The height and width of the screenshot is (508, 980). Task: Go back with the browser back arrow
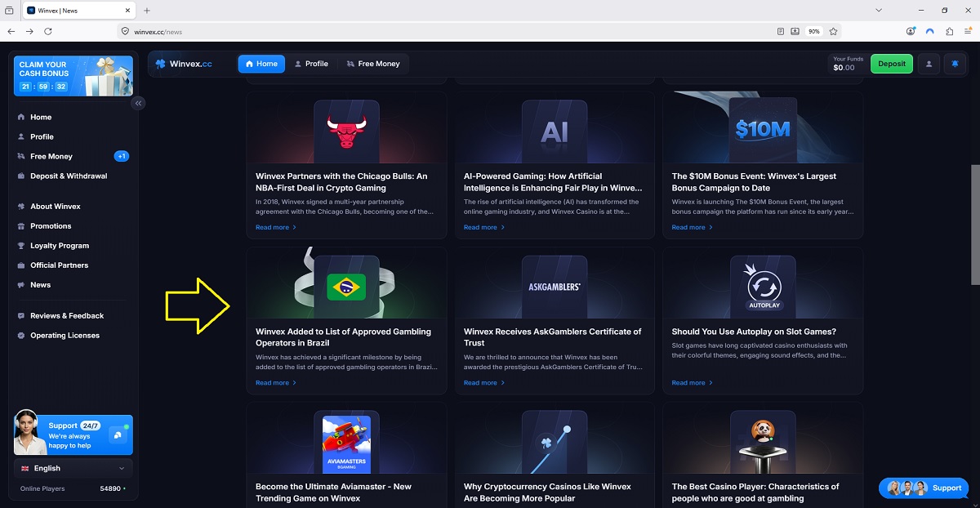click(x=11, y=31)
